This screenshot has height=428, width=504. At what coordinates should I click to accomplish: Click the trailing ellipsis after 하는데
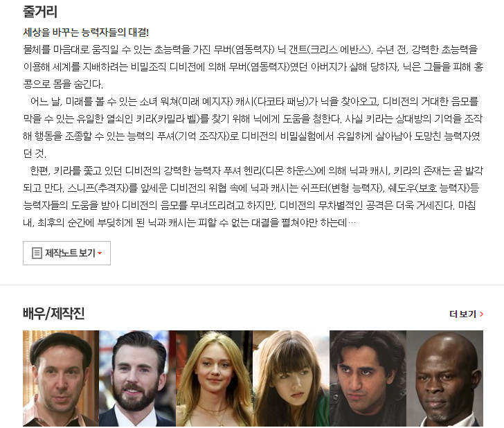coord(352,223)
